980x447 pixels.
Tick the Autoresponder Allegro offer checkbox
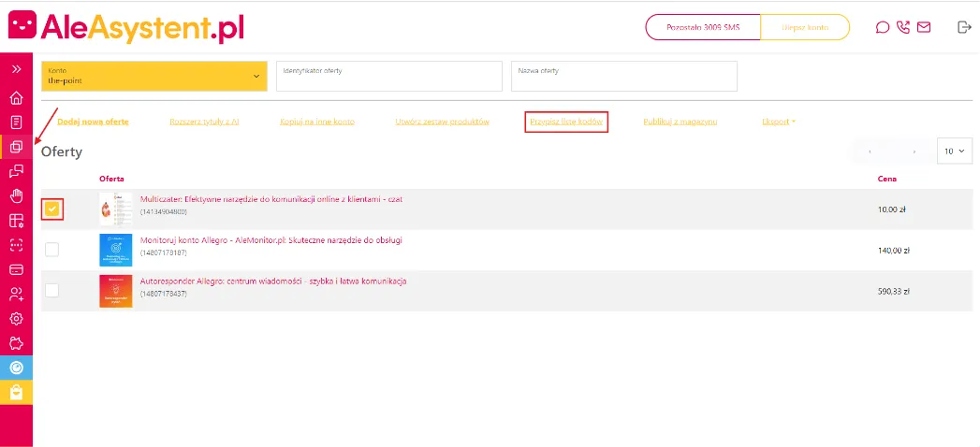[x=52, y=290]
